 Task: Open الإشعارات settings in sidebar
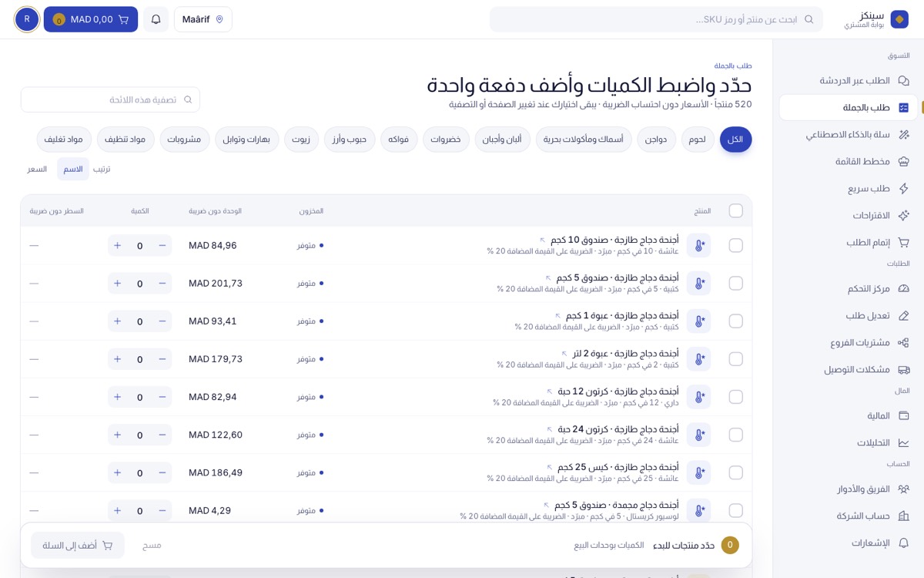click(x=850, y=543)
